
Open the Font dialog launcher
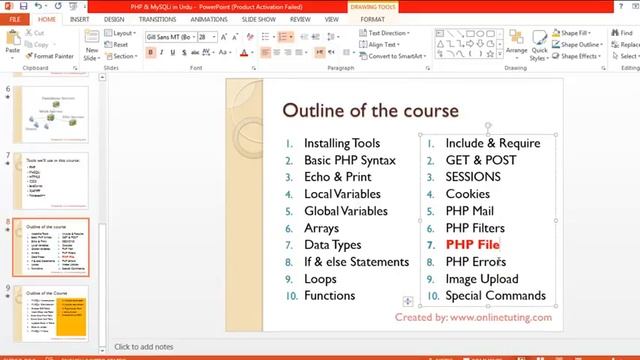tap(253, 68)
